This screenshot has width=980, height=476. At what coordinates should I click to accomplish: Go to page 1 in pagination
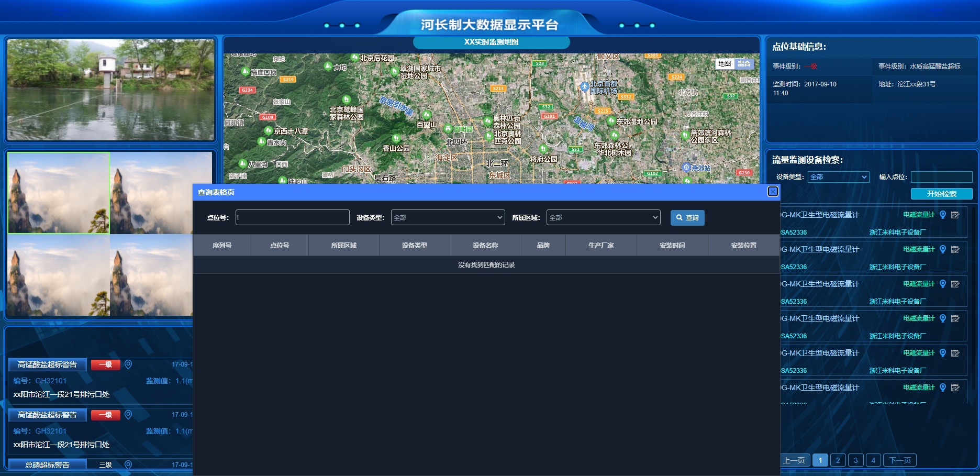click(x=820, y=460)
